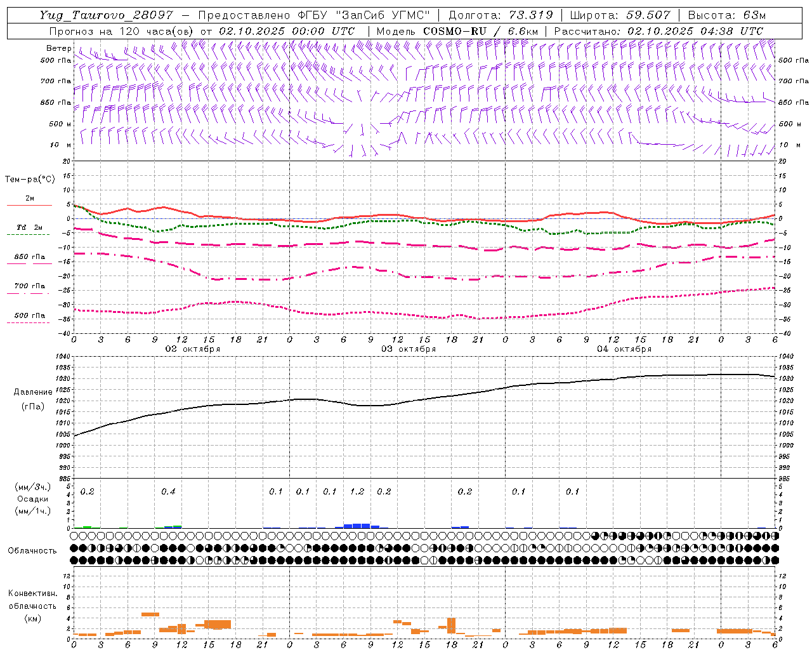This screenshot has width=812, height=650.
Task: Click the 02 октября date label
Action: pyautogui.click(x=193, y=349)
